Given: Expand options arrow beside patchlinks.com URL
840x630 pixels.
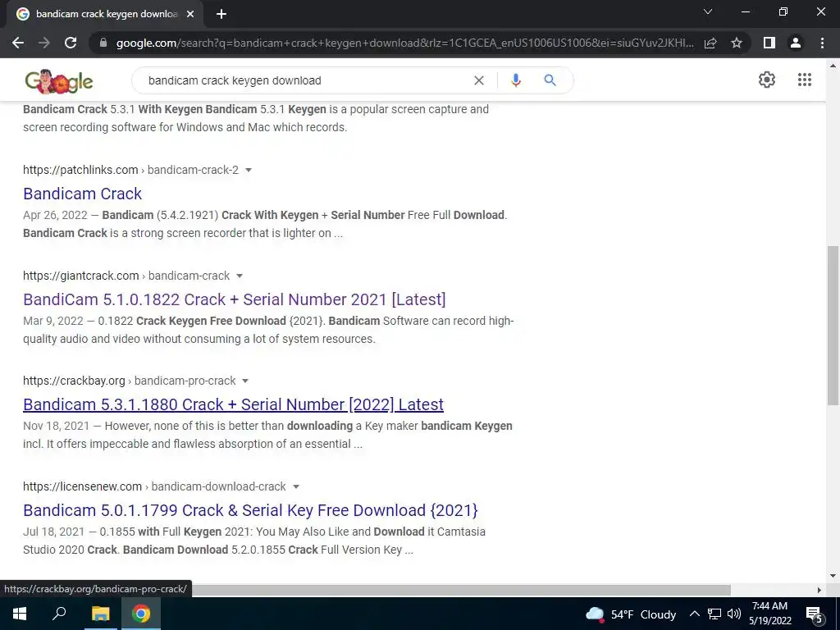Looking at the screenshot, I should (248, 171).
